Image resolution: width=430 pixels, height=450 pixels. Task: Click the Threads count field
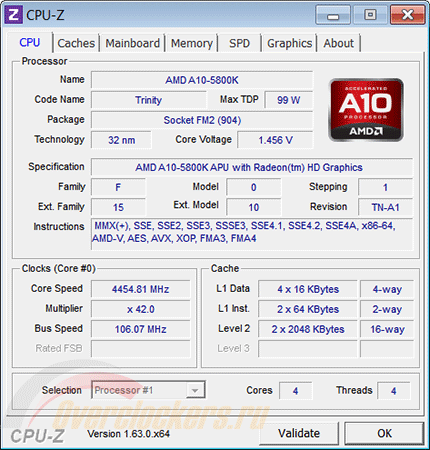click(394, 391)
